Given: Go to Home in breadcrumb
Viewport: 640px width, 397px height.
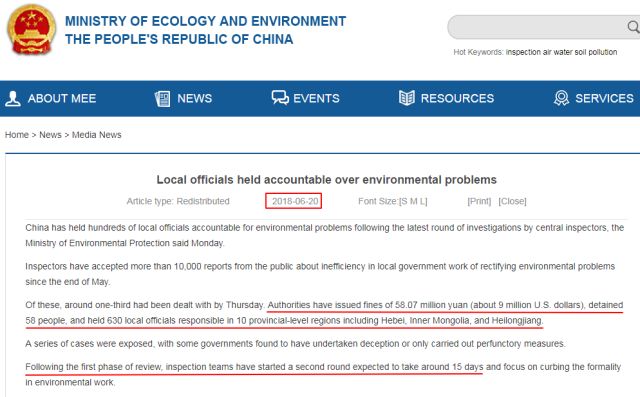Looking at the screenshot, I should tap(17, 135).
